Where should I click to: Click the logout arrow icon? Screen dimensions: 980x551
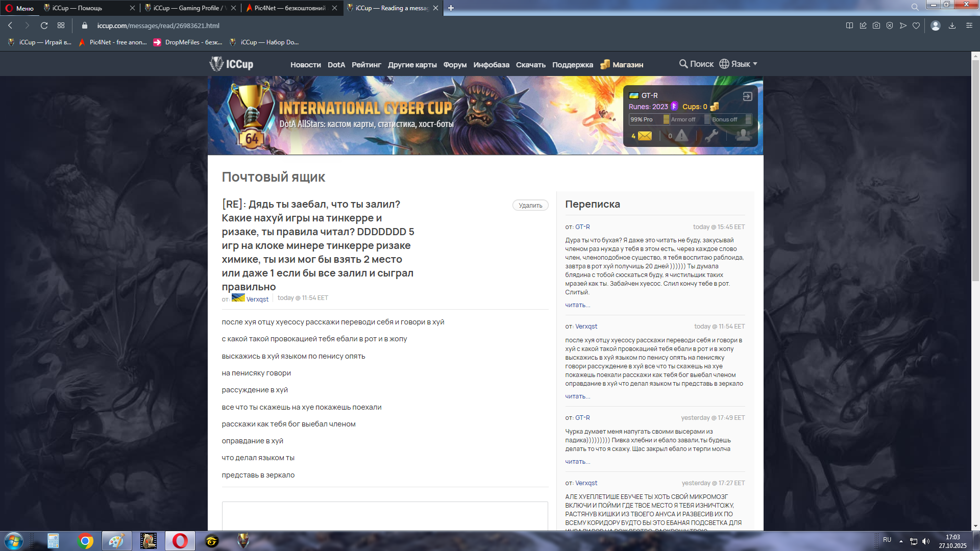coord(747,96)
